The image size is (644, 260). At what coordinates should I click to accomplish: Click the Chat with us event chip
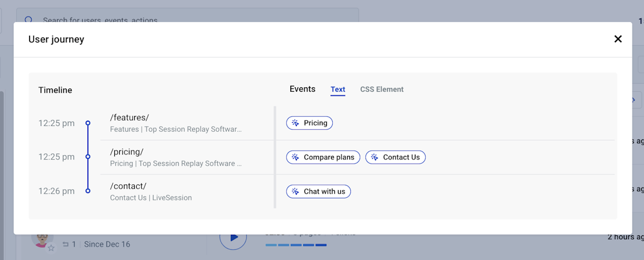(x=318, y=191)
